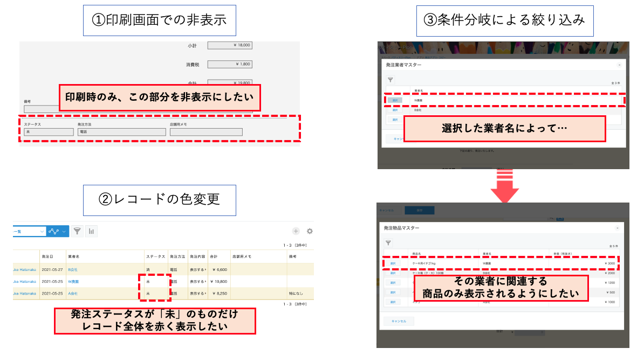Click キャンセル in the 発注物品マスター dialog
This screenshot has height=355, width=644.
point(399,321)
